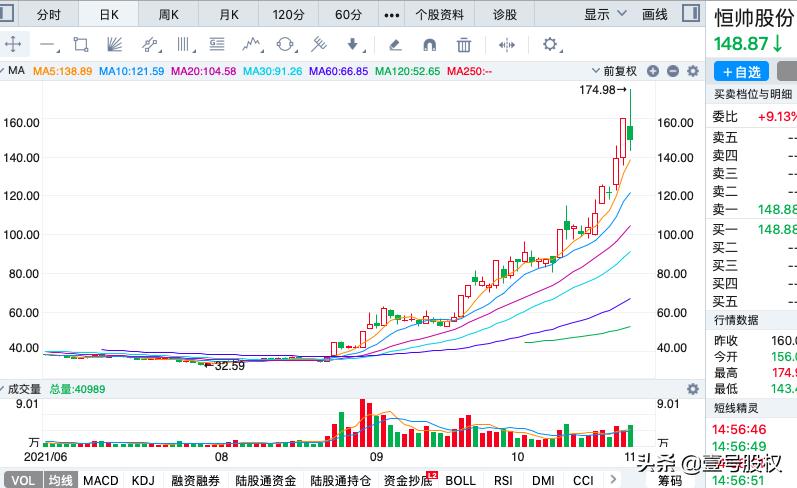This screenshot has height=488, width=797.
Task: Pick the rectangle drawing tool
Action: pyautogui.click(x=81, y=44)
